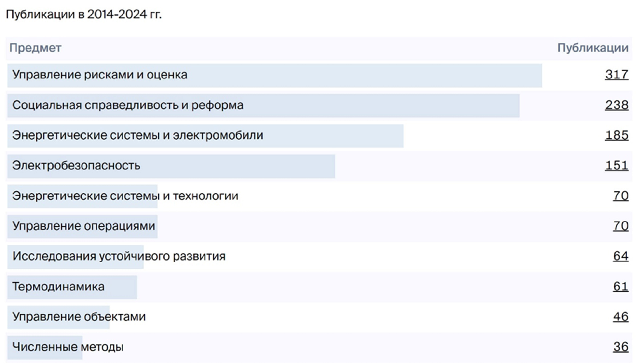Viewport: 641px width, 364px height.
Task: Click 'Энергетические системы и электромобили' subject
Action: (x=138, y=135)
